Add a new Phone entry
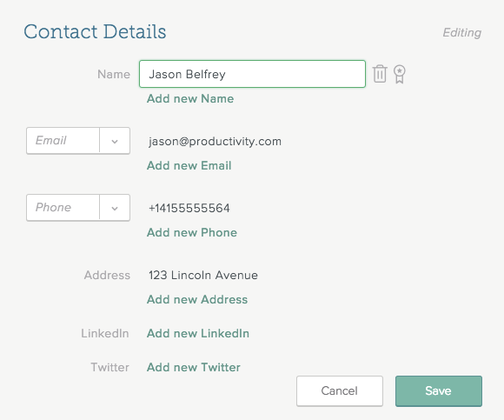Image resolution: width=504 pixels, height=420 pixels. pos(192,232)
